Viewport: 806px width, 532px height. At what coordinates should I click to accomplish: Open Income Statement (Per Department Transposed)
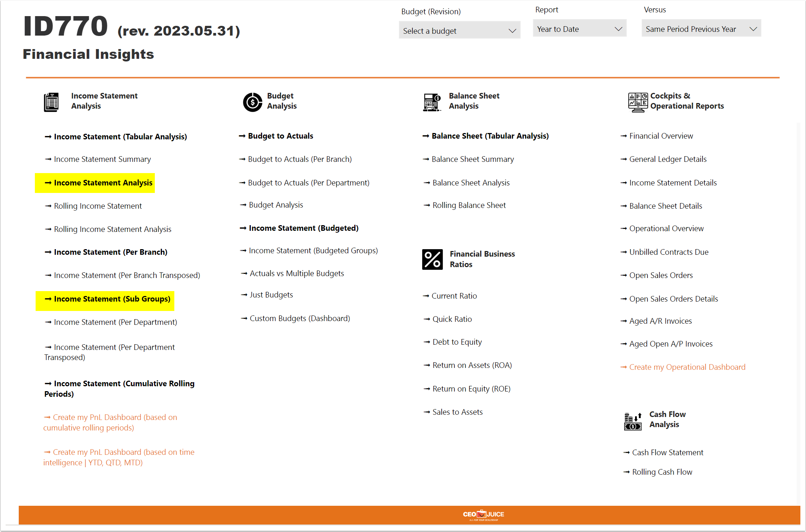coord(109,352)
